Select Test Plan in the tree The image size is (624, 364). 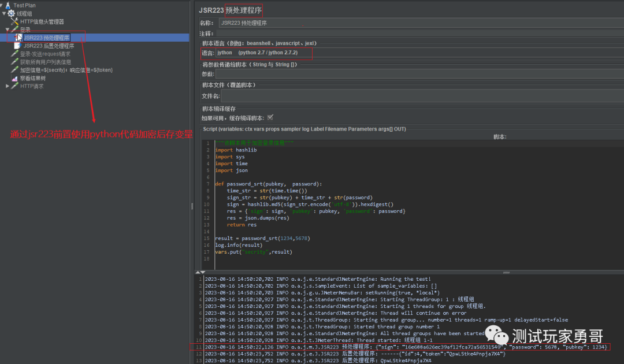24,6
